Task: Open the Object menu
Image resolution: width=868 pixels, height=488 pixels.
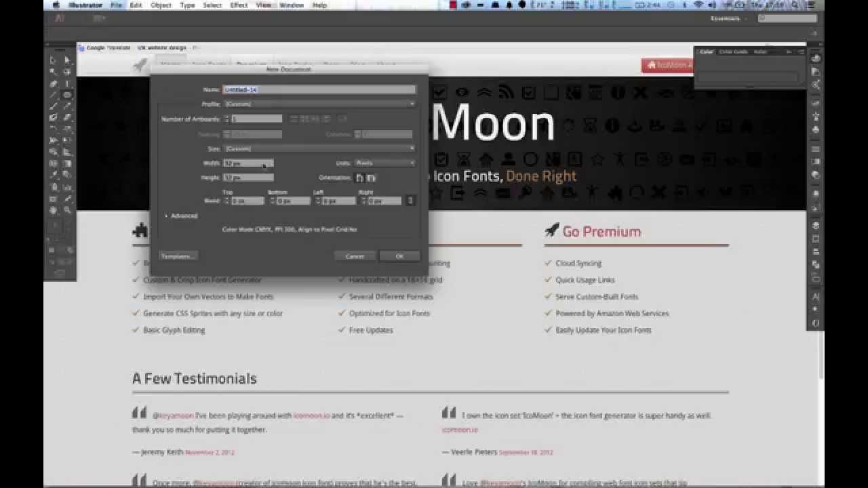Action: tap(161, 5)
